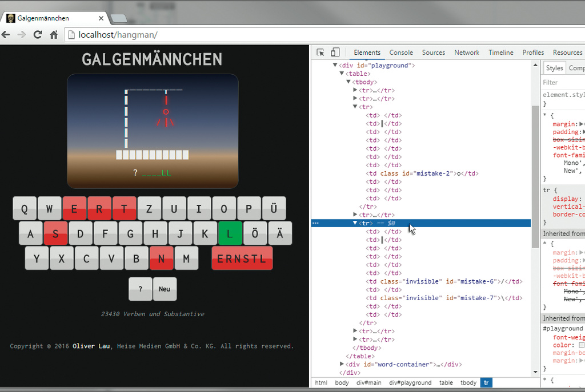The image size is (585, 392).
Task: Open the Sources tab
Action: pos(434,52)
